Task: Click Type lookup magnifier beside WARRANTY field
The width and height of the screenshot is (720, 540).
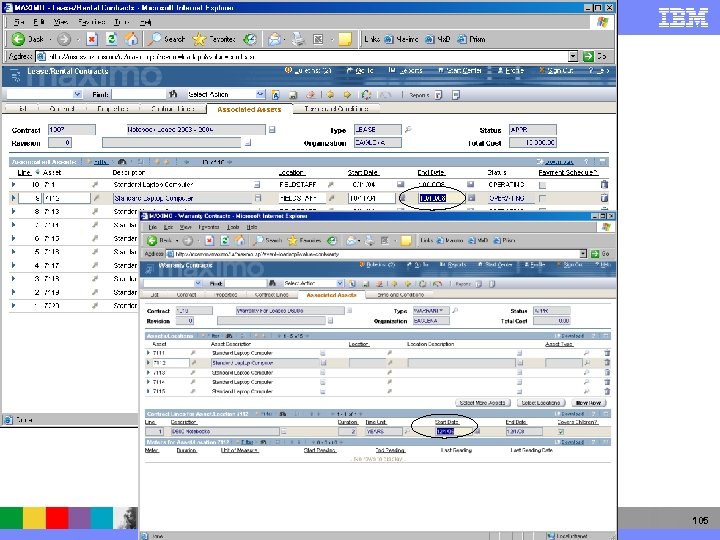Action: point(455,311)
